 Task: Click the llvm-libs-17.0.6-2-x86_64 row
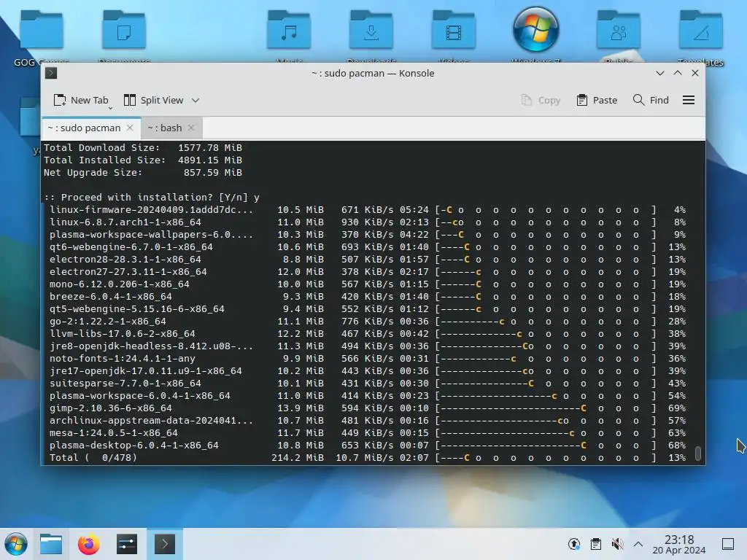[368, 334]
